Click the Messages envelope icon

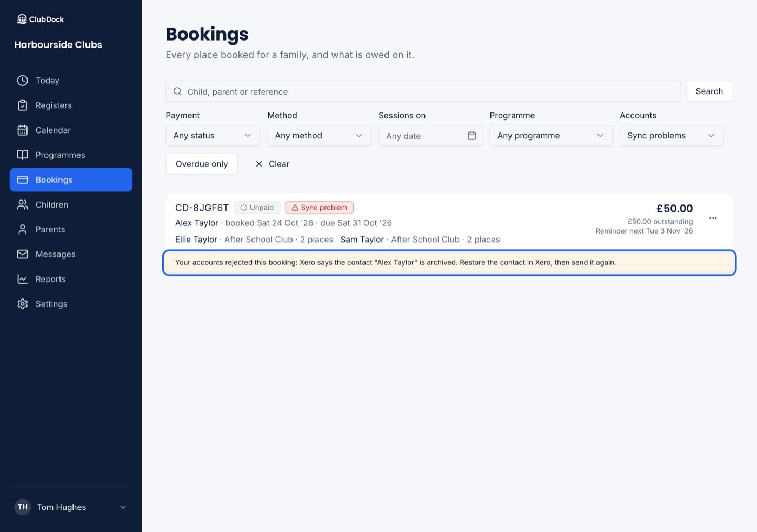[x=22, y=254]
